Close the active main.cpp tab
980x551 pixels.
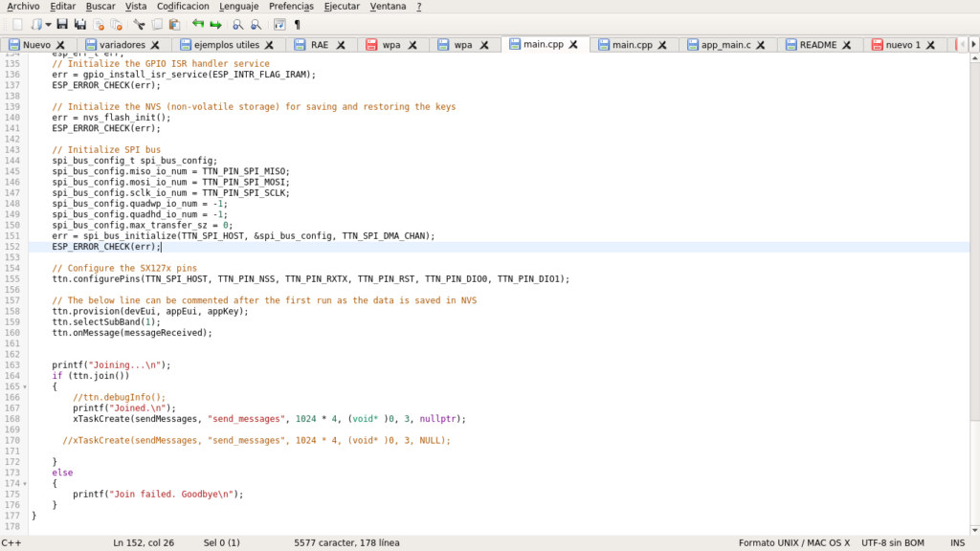click(573, 44)
